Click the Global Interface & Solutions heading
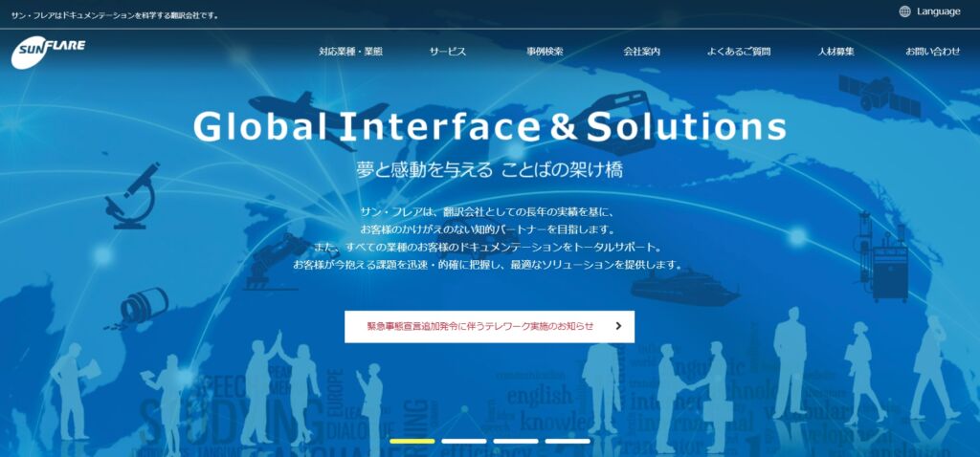980x457 pixels. tap(489, 127)
